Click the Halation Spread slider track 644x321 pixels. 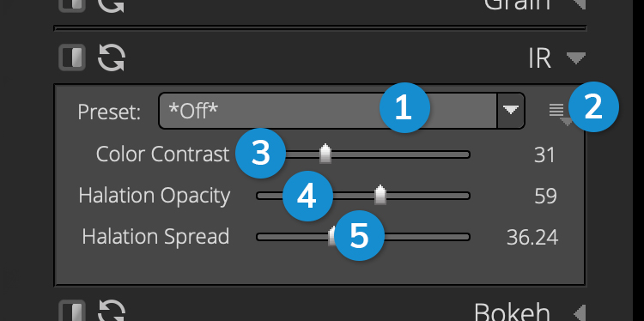pyautogui.click(x=363, y=237)
